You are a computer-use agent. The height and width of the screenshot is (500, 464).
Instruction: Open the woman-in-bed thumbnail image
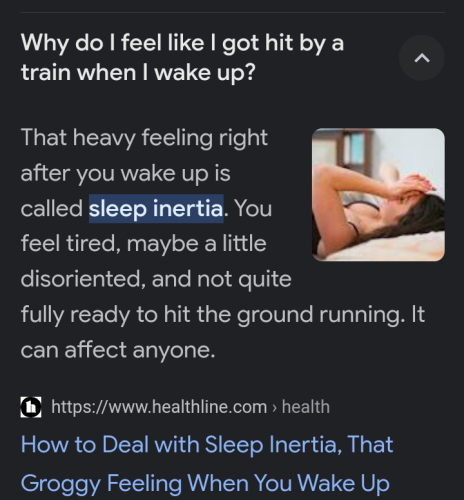click(378, 194)
